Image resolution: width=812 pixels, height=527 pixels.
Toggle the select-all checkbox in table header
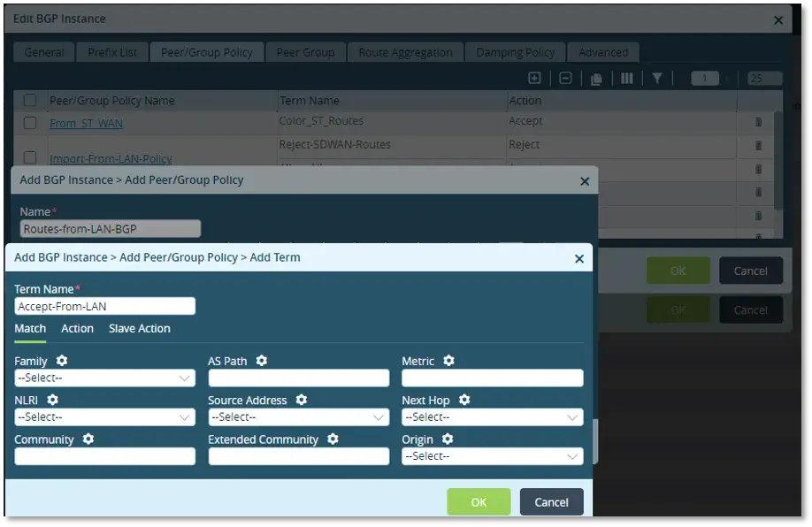tap(30, 100)
